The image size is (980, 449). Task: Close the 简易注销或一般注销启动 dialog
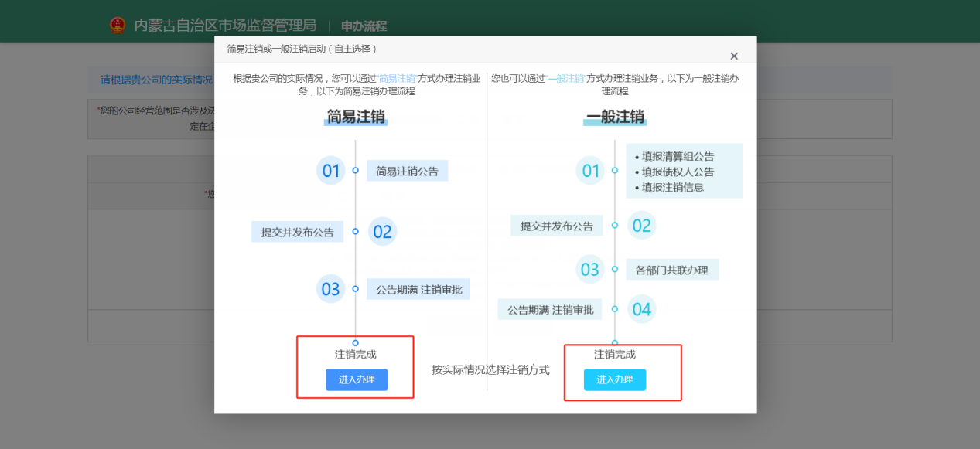[734, 56]
